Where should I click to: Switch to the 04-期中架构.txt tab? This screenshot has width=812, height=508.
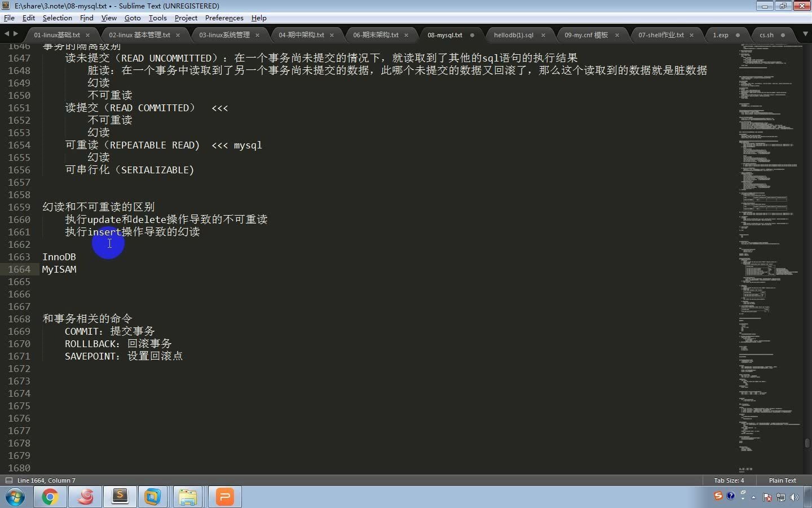pos(301,35)
